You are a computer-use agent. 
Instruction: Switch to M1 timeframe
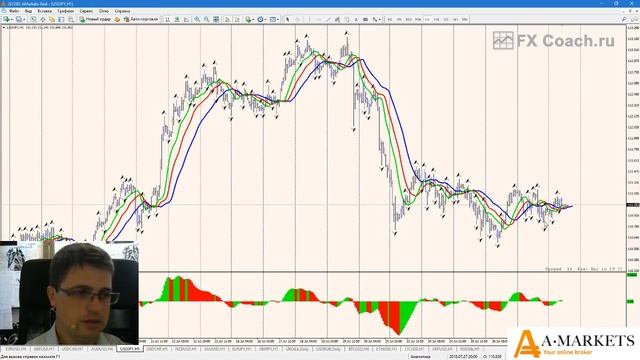click(390, 19)
